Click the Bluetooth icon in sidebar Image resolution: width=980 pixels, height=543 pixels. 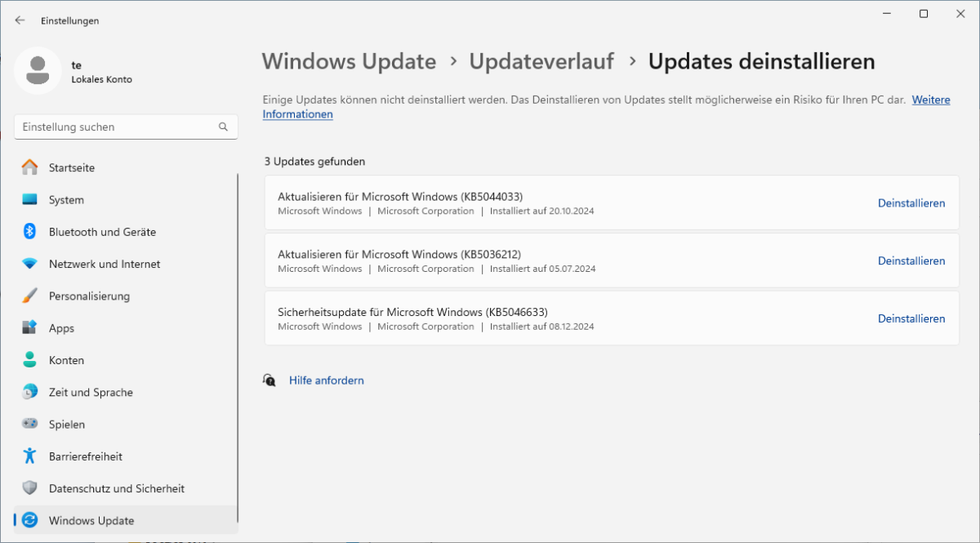30,232
